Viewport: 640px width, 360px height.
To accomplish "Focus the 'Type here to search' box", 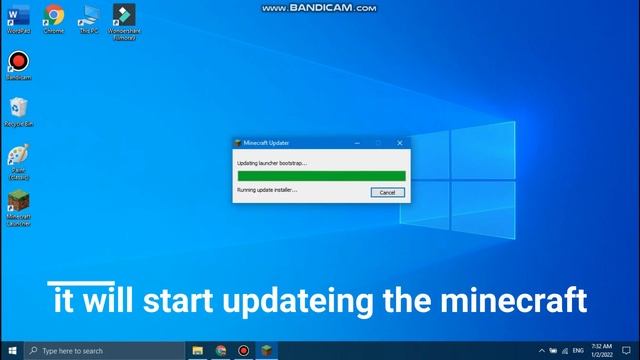I will [104, 351].
